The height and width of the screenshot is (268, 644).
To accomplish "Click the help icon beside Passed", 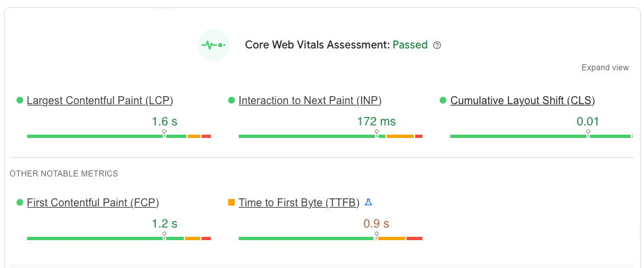I will (437, 46).
